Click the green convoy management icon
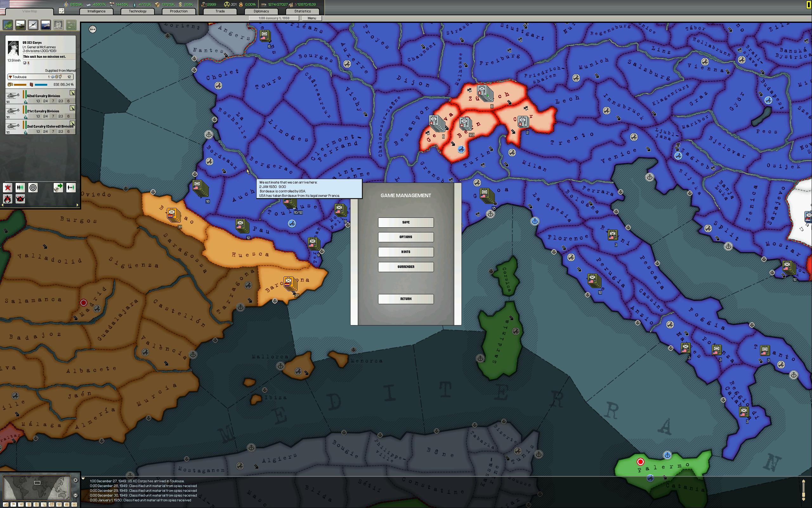Image resolution: width=812 pixels, height=508 pixels. [71, 24]
